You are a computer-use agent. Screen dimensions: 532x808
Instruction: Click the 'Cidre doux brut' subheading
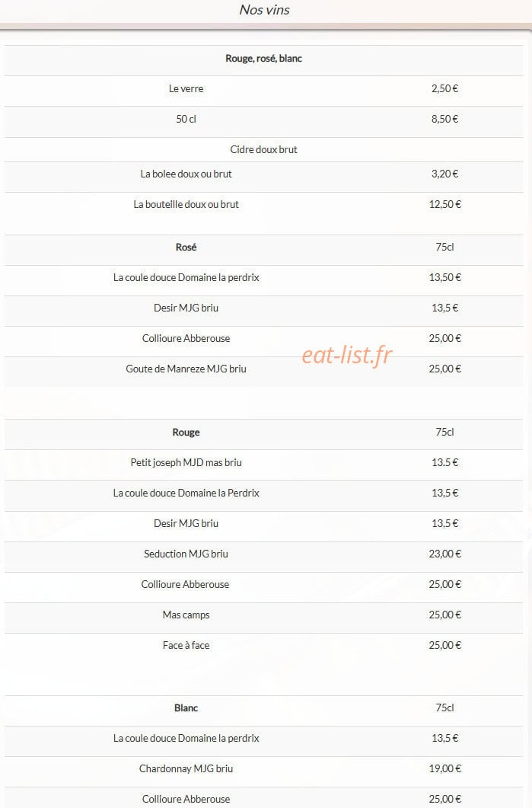[263, 149]
